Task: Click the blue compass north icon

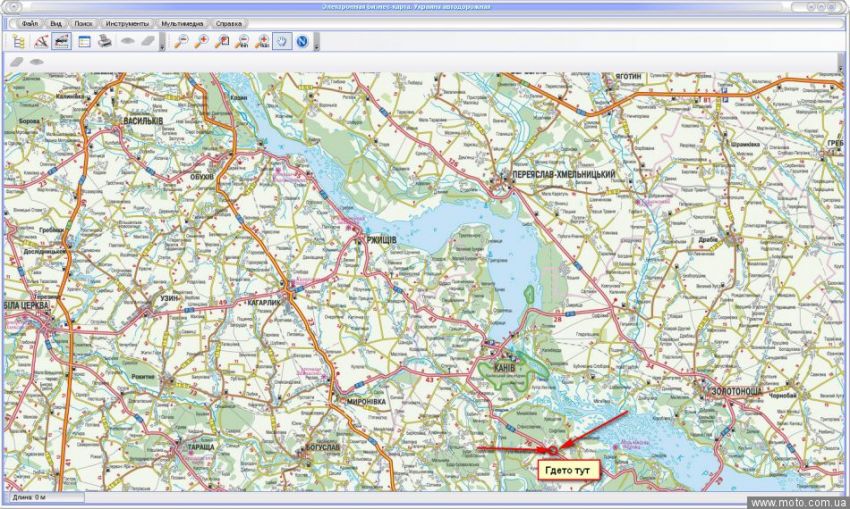Action: tap(302, 42)
